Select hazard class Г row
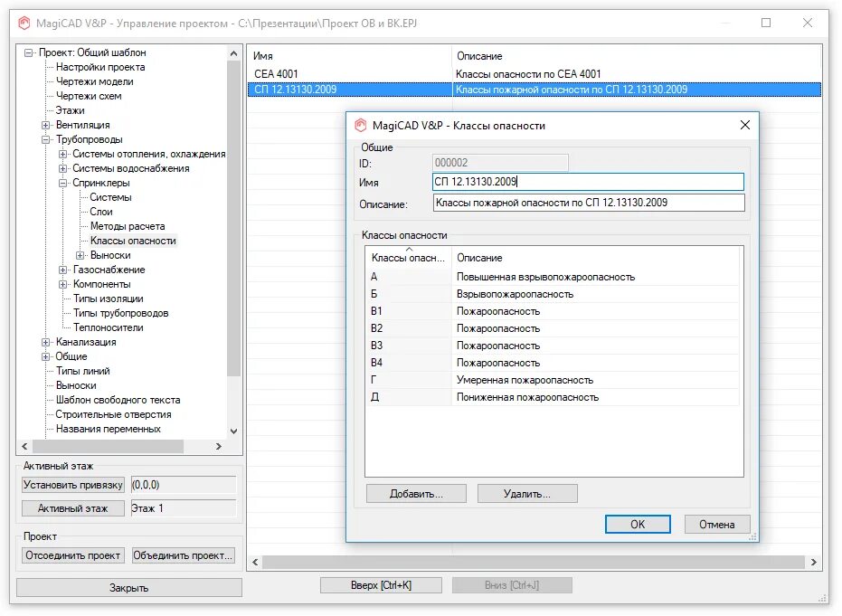842x616 pixels. click(x=553, y=380)
